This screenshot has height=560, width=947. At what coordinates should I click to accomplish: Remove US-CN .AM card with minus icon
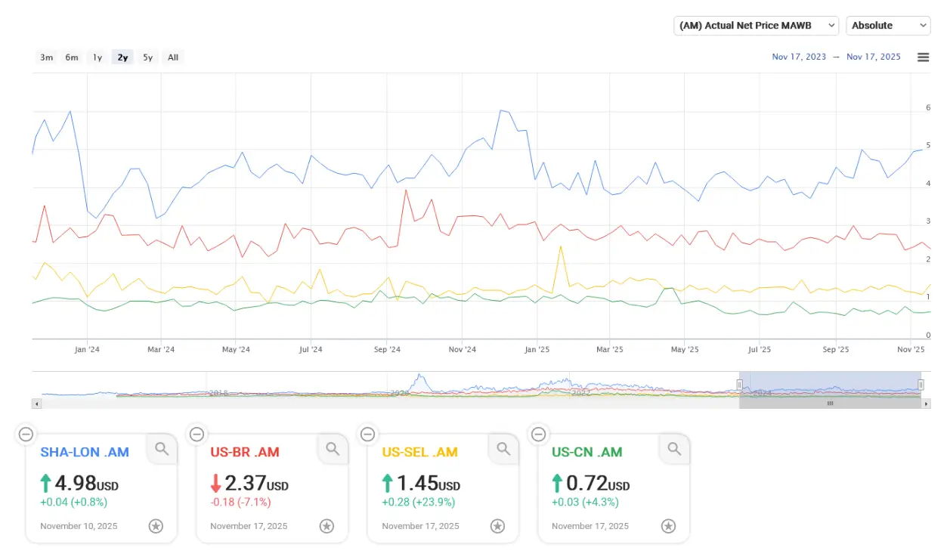tap(538, 434)
